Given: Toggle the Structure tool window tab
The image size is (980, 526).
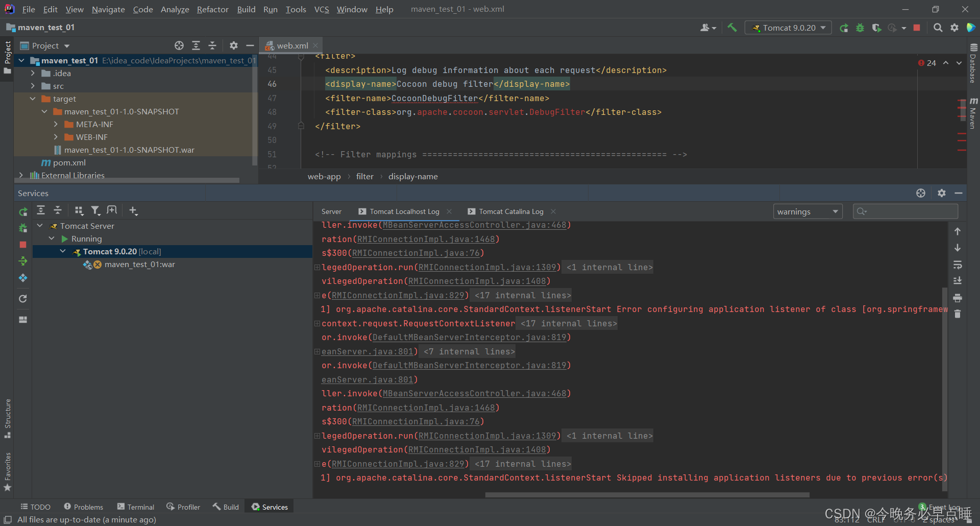Looking at the screenshot, I should click(x=8, y=418).
